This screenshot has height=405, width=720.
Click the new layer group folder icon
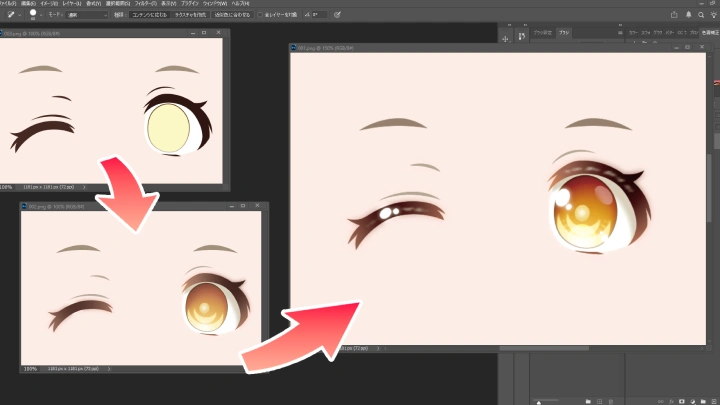click(703, 401)
